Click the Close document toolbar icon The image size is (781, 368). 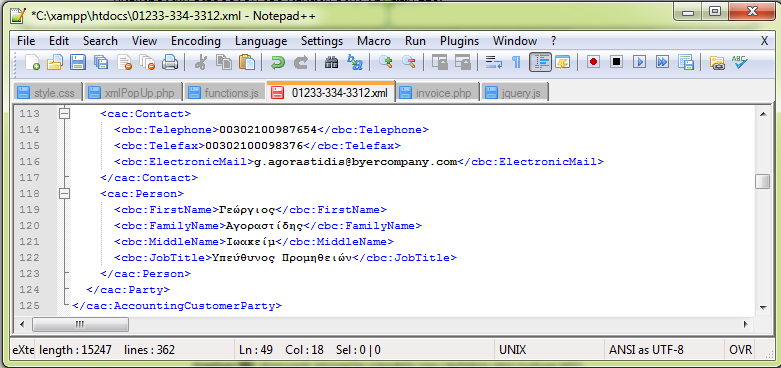[124, 62]
